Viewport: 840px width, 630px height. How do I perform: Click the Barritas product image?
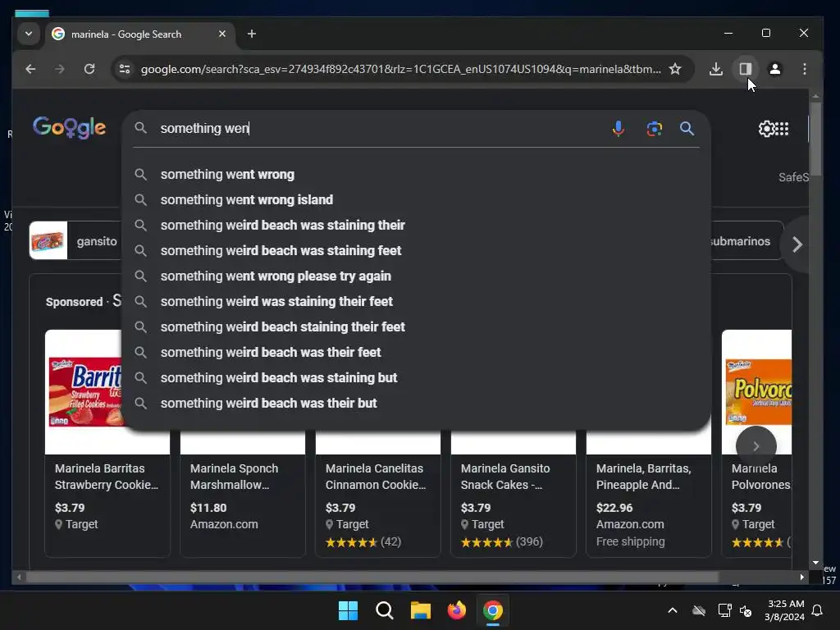84,392
